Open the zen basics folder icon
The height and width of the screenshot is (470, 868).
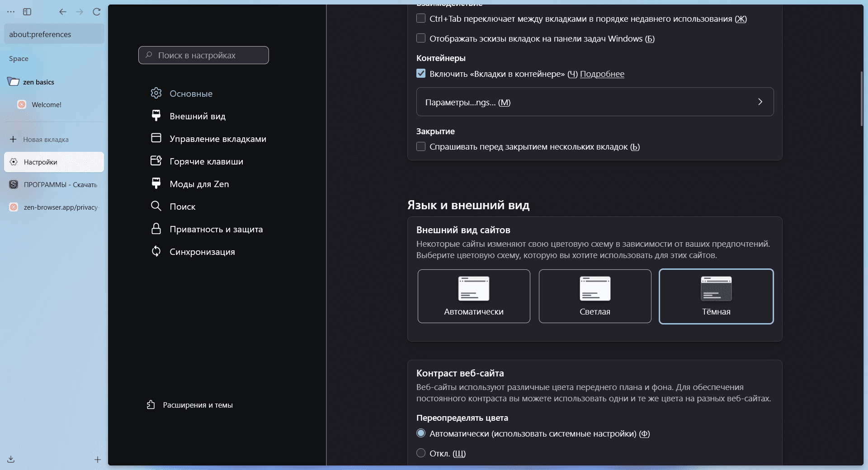(x=14, y=82)
